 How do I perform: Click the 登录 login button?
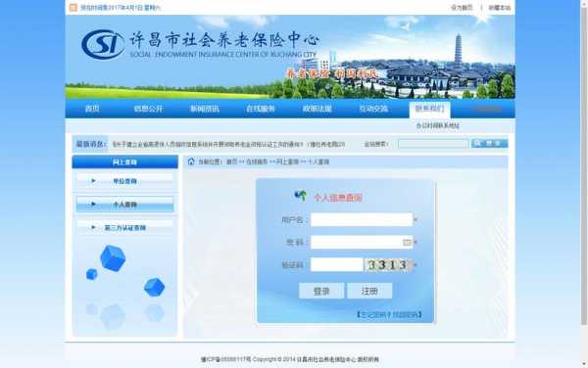click(321, 291)
